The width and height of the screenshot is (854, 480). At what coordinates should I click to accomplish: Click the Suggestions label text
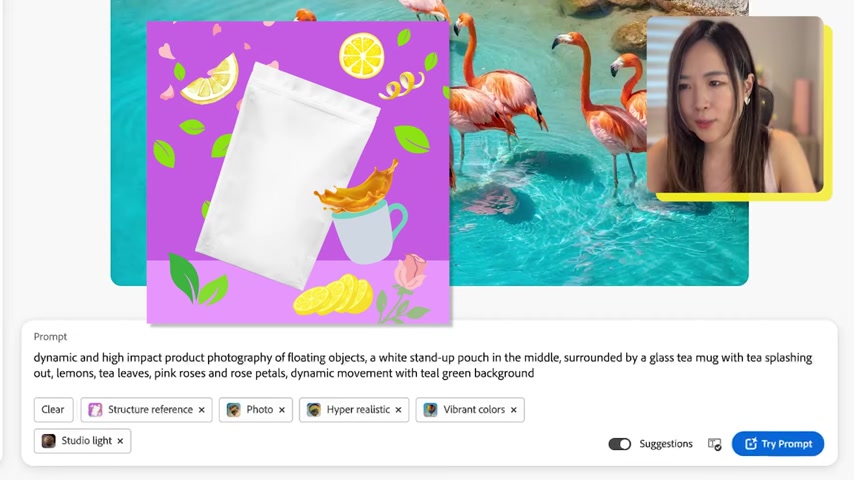666,444
